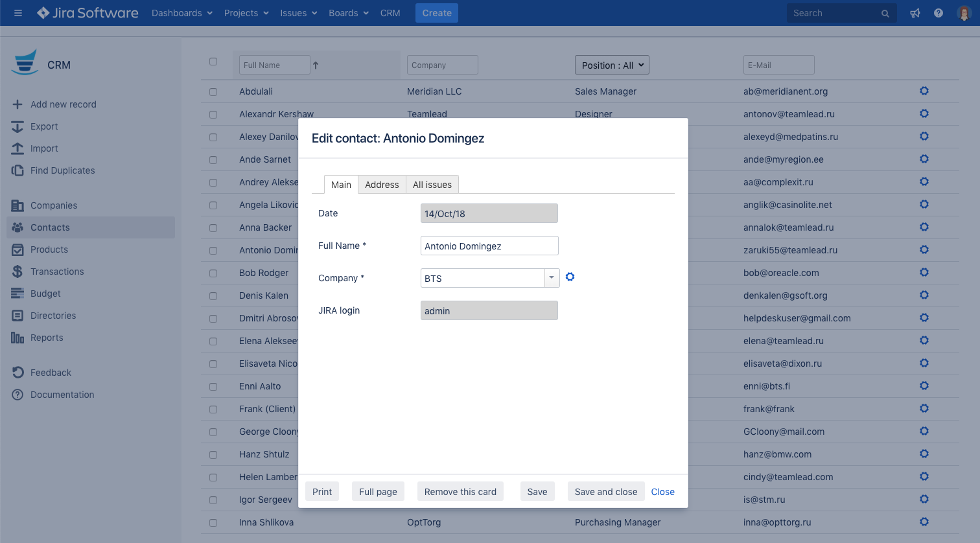Click the Close link in dialog
This screenshot has height=543, width=980.
pyautogui.click(x=662, y=492)
